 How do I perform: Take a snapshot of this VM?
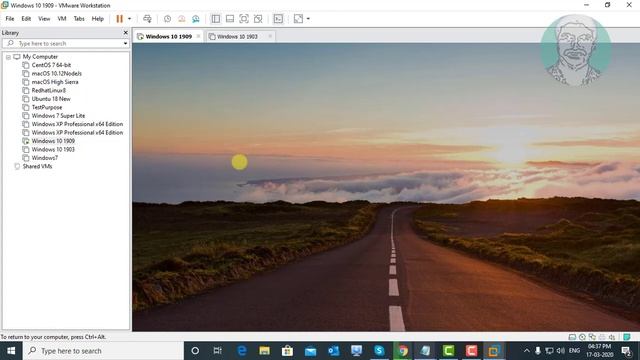tap(167, 19)
